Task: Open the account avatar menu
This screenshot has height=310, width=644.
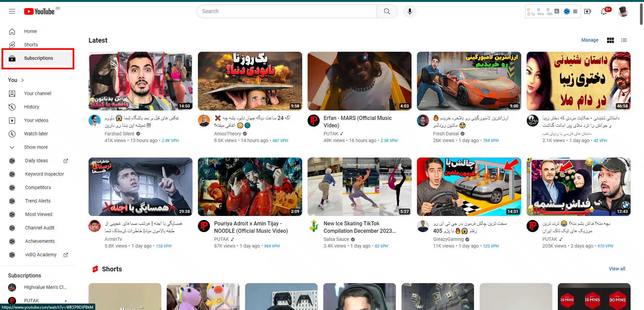Action: [x=623, y=11]
